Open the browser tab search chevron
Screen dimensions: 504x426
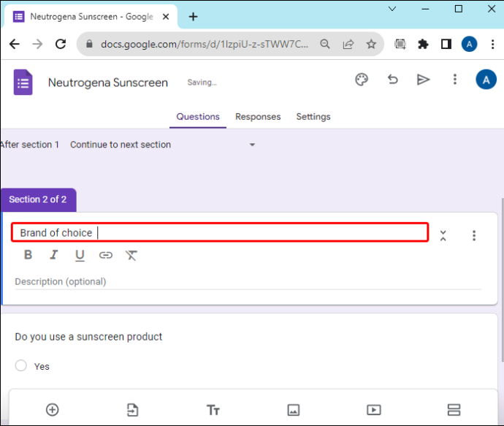coord(392,9)
